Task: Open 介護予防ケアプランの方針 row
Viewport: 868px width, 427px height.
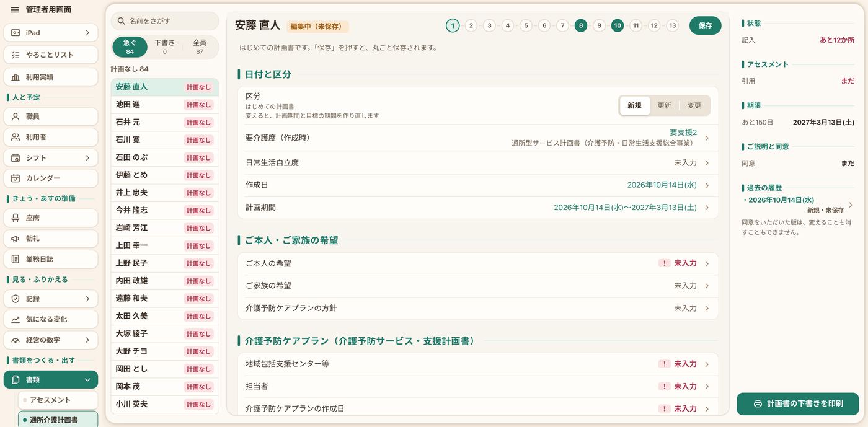Action: (478, 308)
